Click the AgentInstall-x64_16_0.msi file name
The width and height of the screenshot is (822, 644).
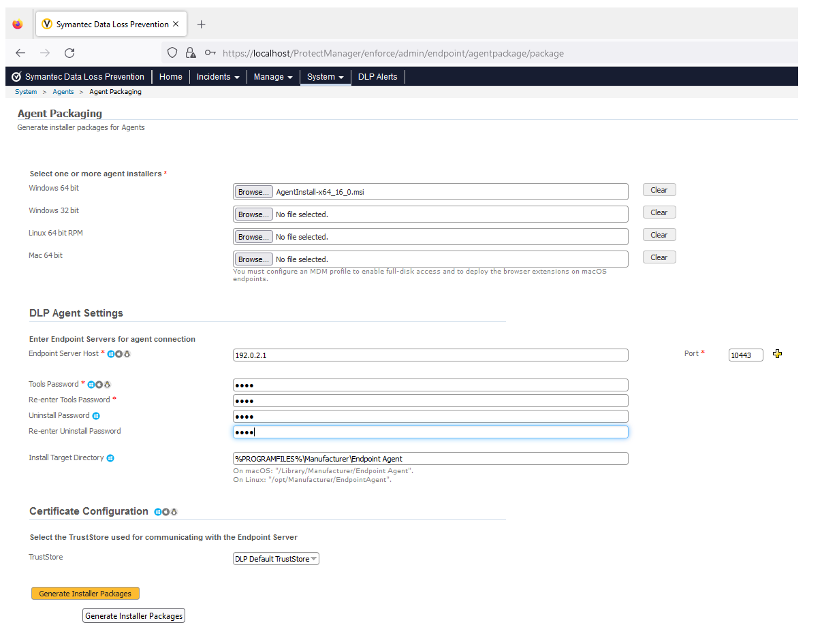click(320, 192)
